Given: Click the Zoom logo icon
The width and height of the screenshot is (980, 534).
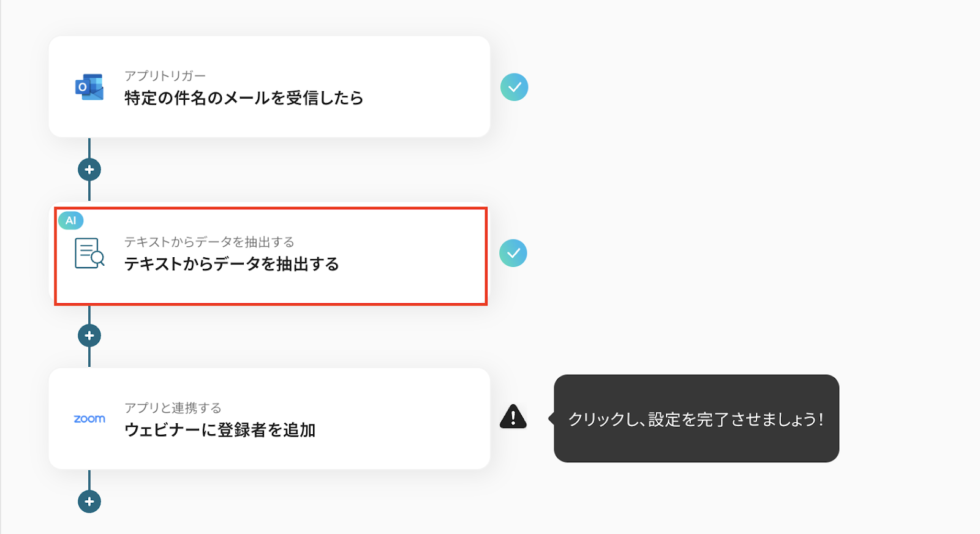Looking at the screenshot, I should pos(89,419).
